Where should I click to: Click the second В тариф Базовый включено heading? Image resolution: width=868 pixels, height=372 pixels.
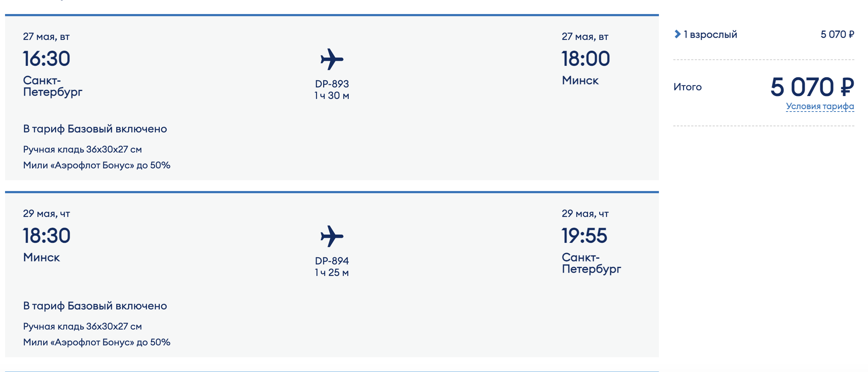[x=95, y=306]
